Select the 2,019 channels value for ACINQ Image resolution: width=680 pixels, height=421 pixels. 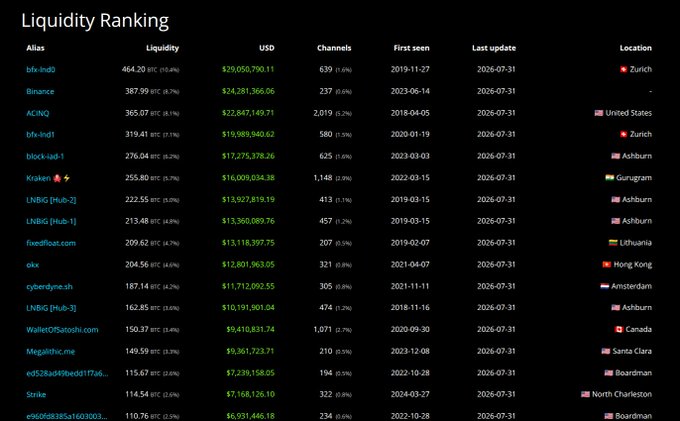pos(323,113)
